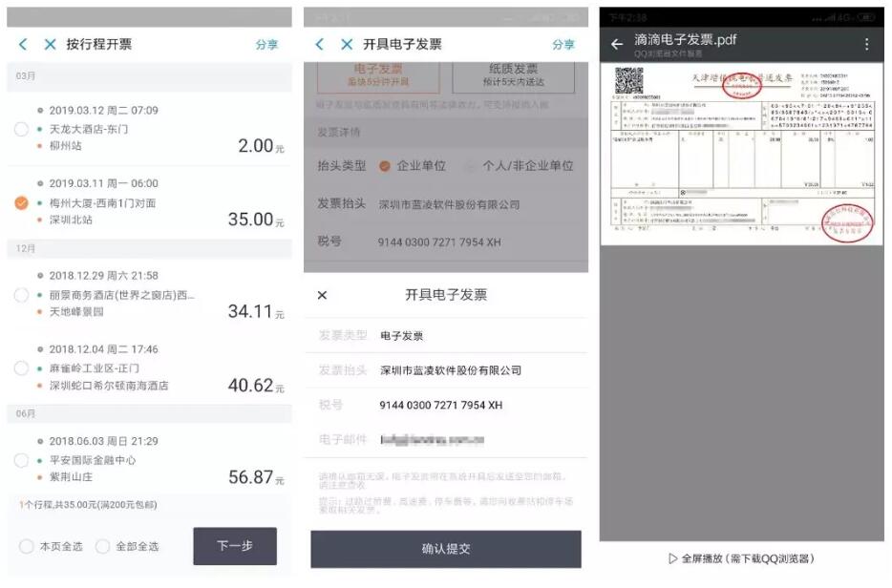Click the 56.87 元 trip amount

pyautogui.click(x=256, y=477)
